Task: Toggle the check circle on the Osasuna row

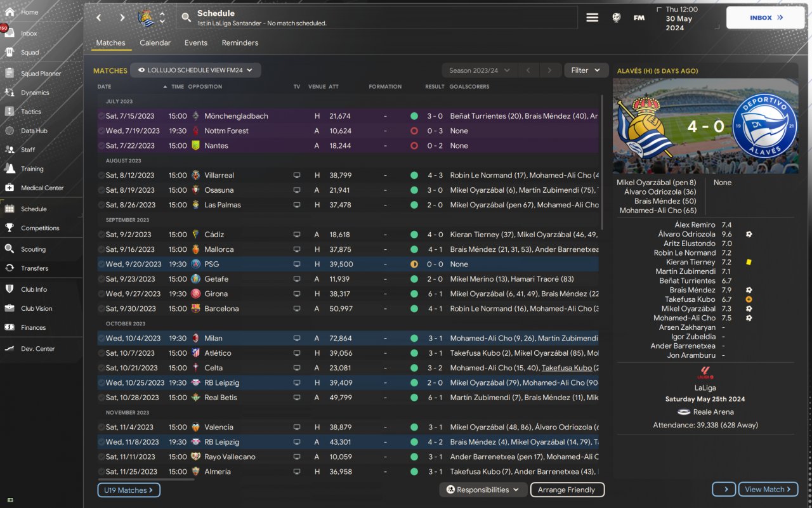Action: click(101, 190)
